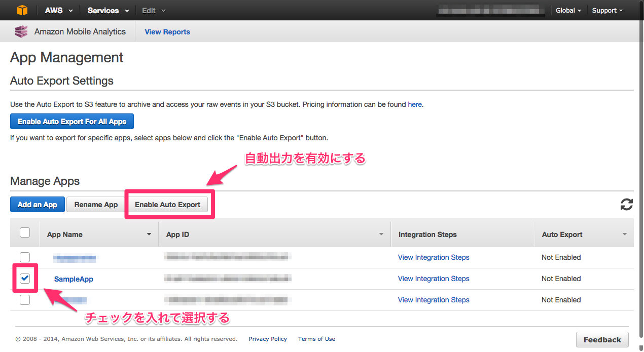
Task: Open the Auto Export column sort dropdown
Action: pos(624,234)
